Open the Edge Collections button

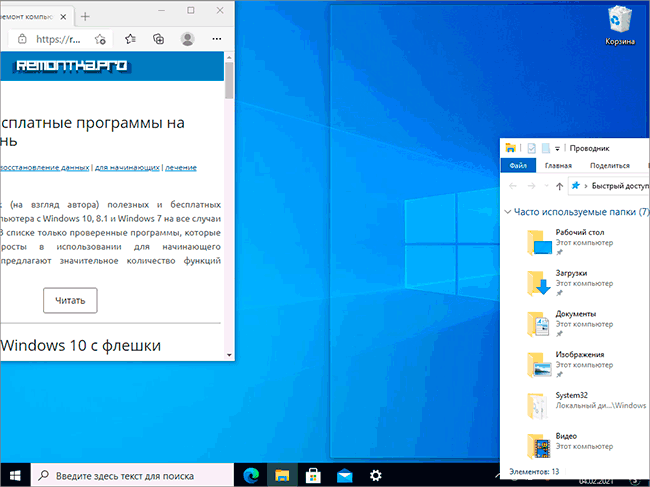158,39
